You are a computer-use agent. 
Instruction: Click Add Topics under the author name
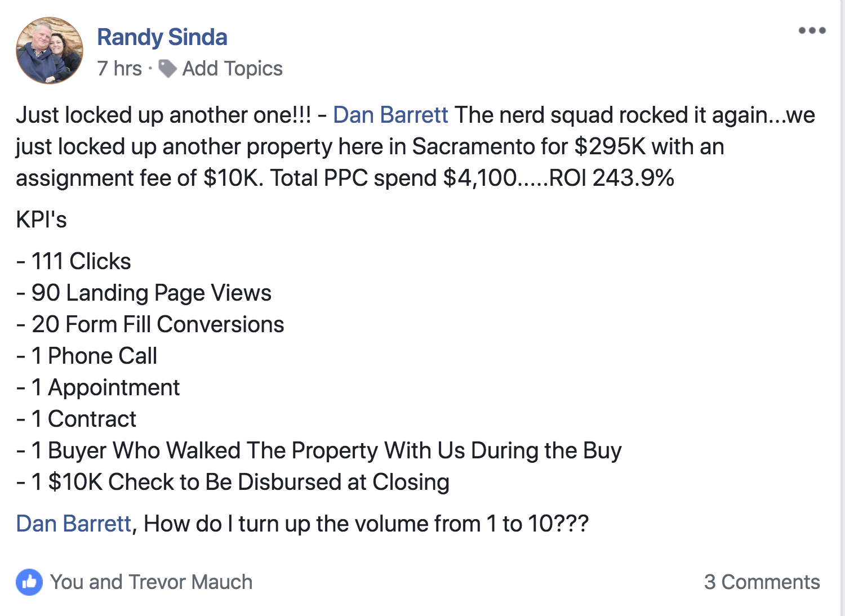[232, 69]
